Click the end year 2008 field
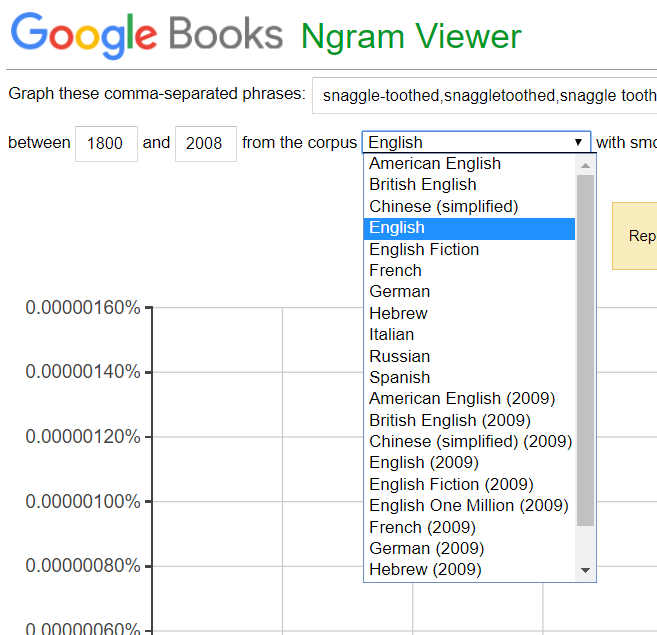Screen dimensions: 657x635 [x=205, y=143]
